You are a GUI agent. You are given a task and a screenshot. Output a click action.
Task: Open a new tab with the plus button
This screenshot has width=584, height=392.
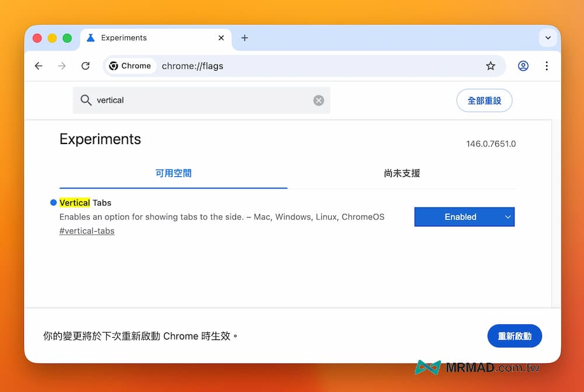click(x=245, y=37)
